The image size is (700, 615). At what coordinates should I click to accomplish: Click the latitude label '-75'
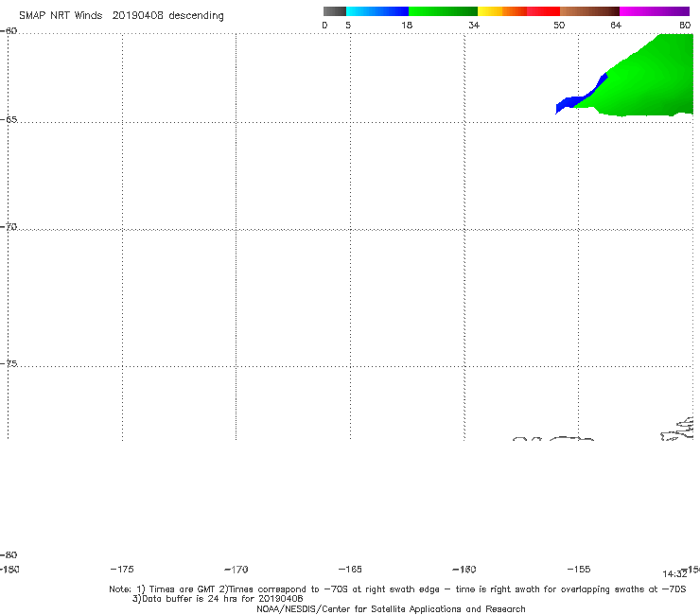point(9,363)
